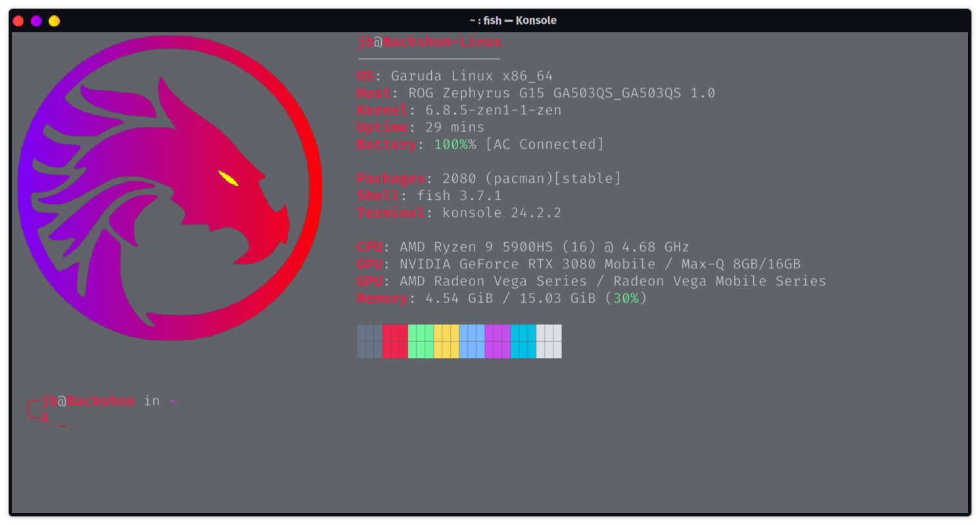Click the dark gray color block
This screenshot has height=525, width=980.
[369, 341]
